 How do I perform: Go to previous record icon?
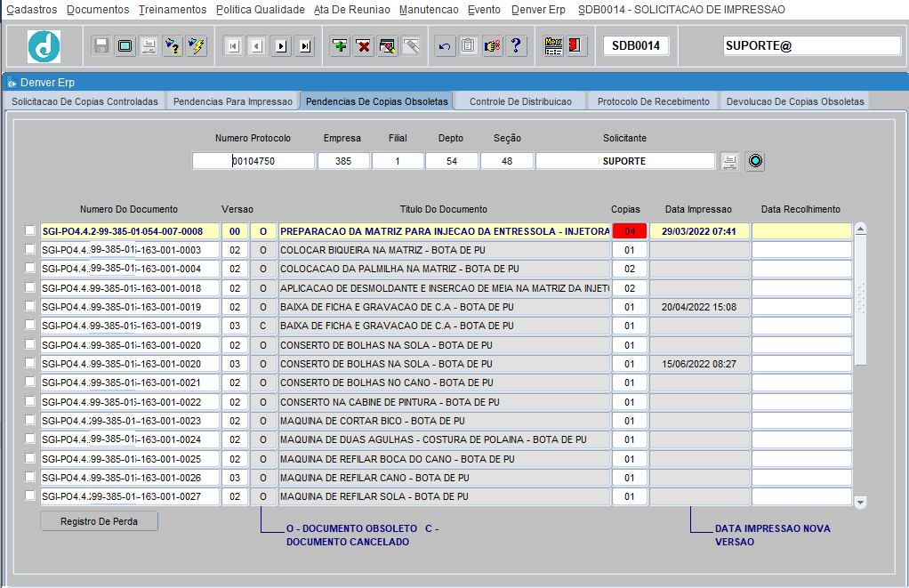(257, 46)
